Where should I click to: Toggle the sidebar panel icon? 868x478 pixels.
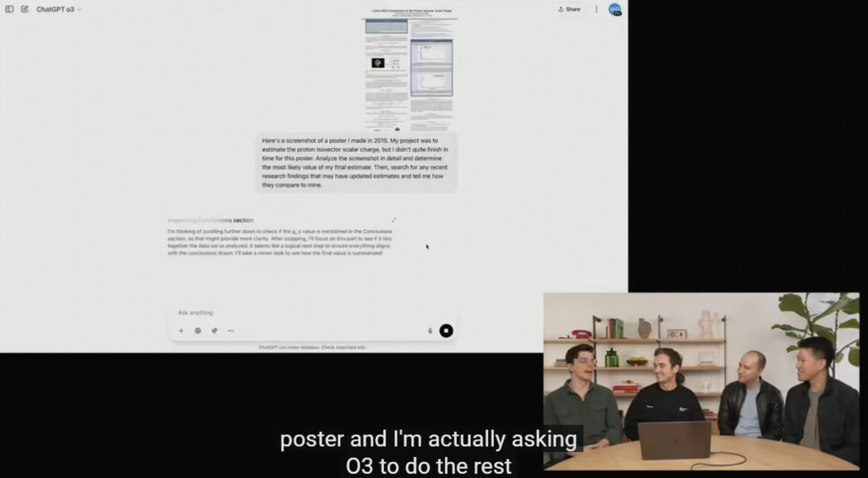click(10, 9)
